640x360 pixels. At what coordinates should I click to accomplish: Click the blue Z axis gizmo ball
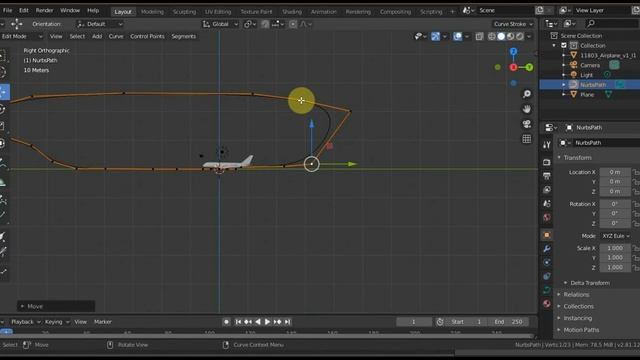pos(513,51)
